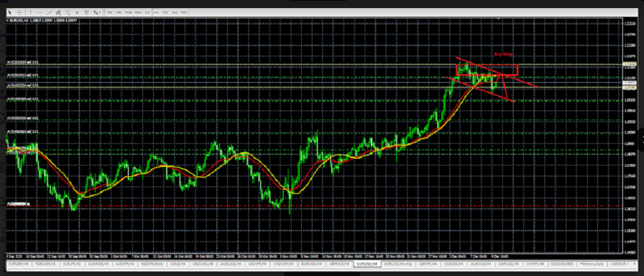Select the cursor arrow tool

tap(10, 12)
